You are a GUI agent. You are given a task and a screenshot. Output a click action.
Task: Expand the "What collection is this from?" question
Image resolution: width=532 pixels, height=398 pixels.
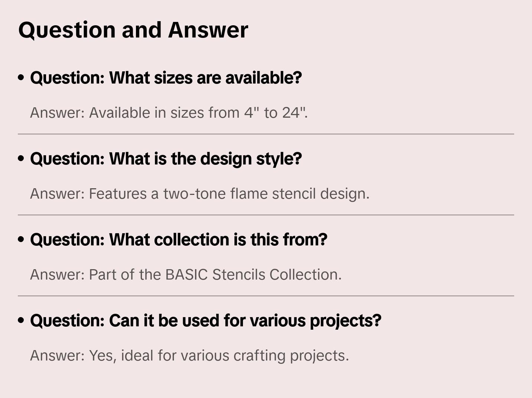coord(179,240)
